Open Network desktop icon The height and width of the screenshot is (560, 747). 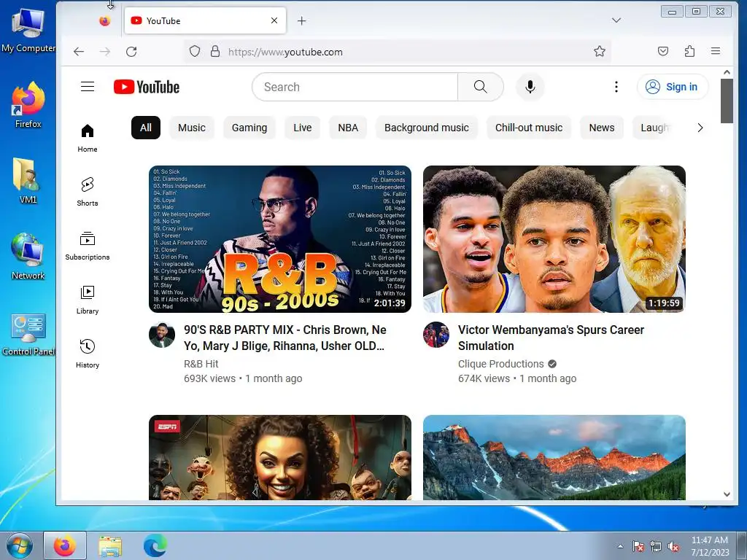tap(28, 257)
